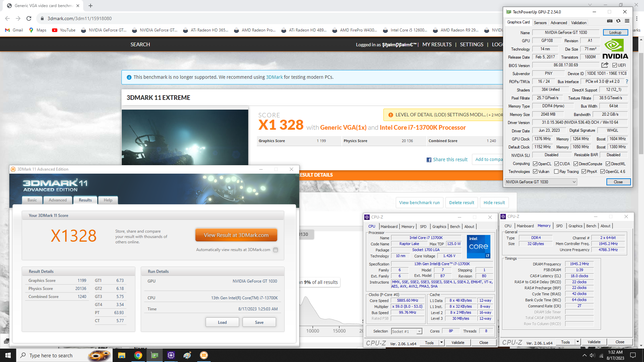Go back in the browser
Screen dimensions: 644x362
(7, 18)
